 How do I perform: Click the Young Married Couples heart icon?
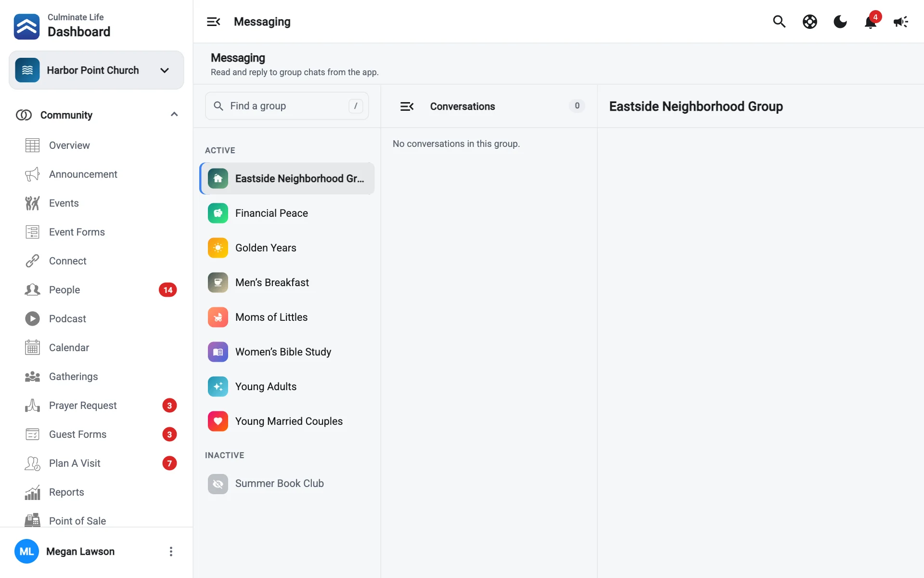click(x=218, y=421)
